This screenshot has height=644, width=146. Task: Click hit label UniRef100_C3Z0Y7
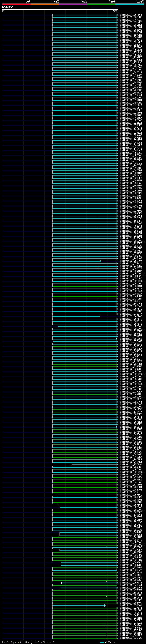click(131, 314)
